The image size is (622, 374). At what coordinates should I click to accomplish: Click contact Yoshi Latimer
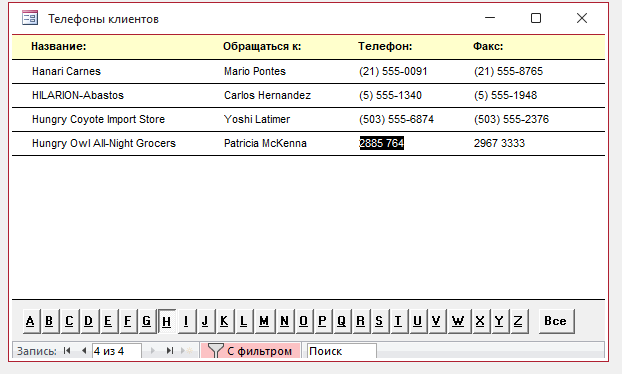click(x=257, y=119)
